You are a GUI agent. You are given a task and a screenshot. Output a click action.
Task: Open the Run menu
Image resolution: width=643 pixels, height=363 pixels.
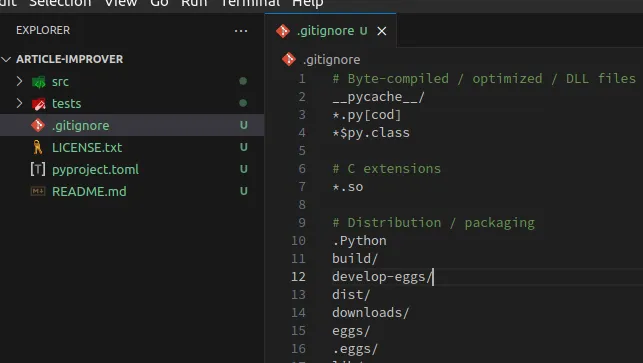194,3
